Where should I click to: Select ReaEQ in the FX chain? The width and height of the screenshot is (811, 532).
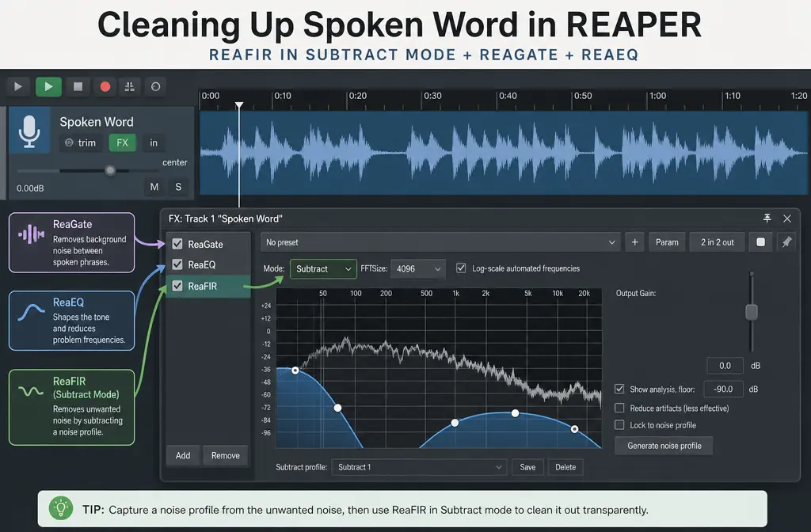pos(202,264)
